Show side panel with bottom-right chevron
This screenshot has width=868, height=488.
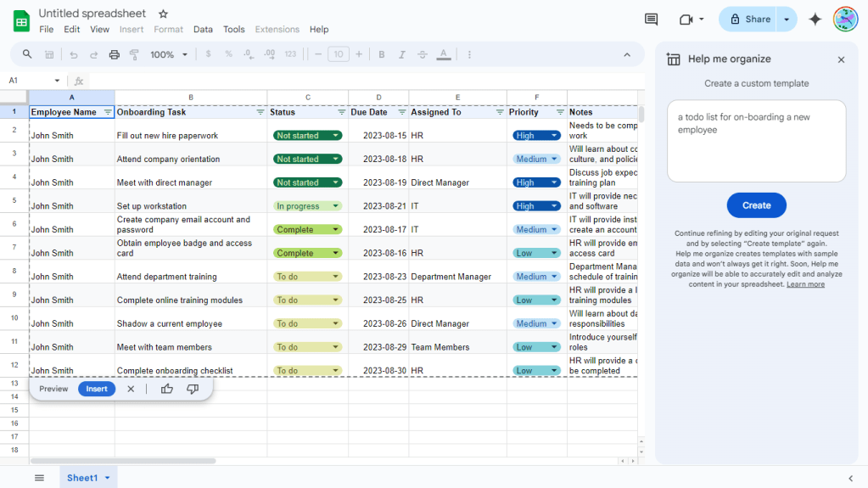pos(850,478)
